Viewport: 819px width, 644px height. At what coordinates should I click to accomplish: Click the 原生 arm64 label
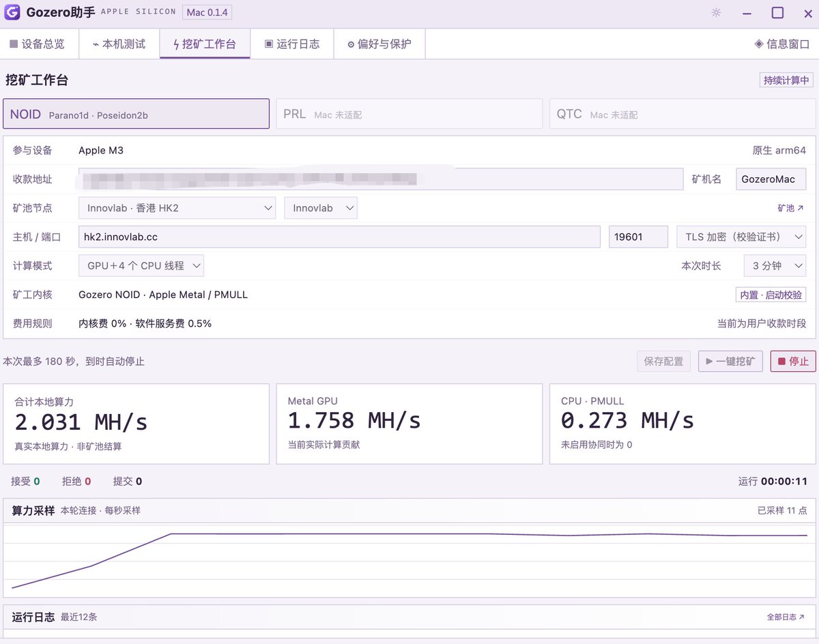coord(779,150)
